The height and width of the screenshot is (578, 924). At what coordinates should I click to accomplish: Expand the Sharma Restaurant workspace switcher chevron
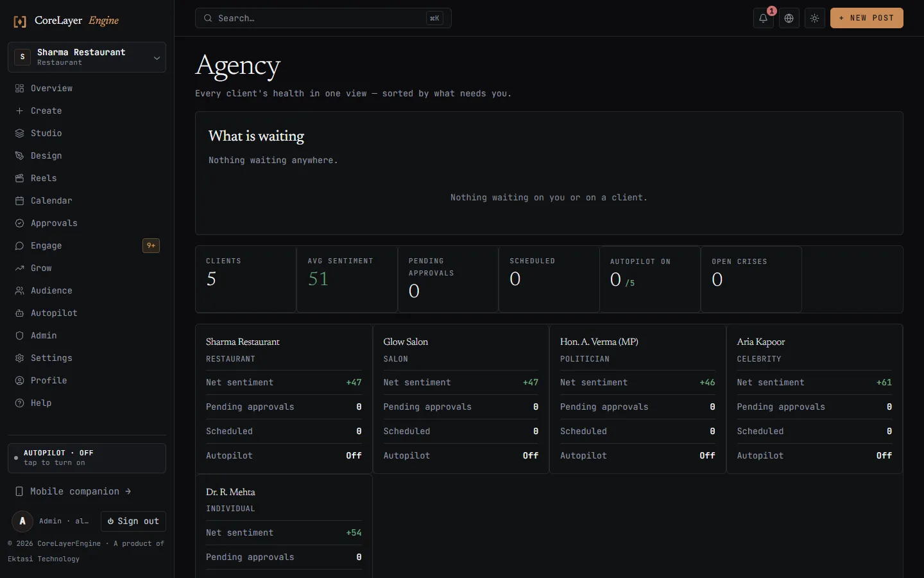[157, 58]
